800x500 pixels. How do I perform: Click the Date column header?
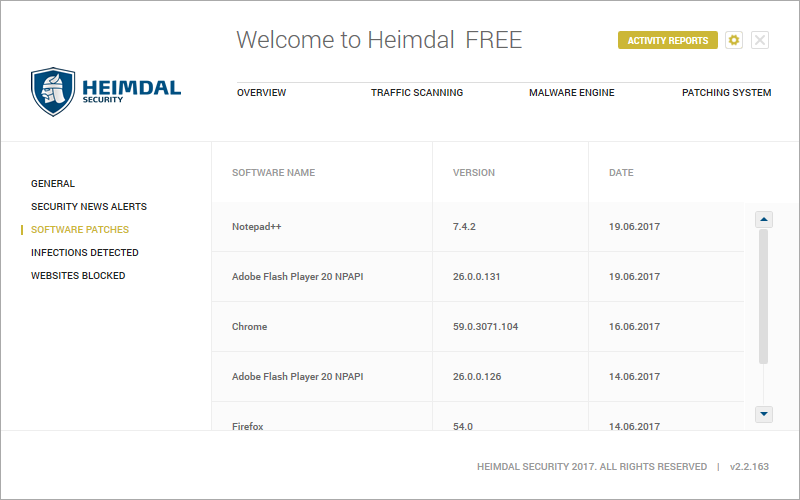tap(621, 173)
